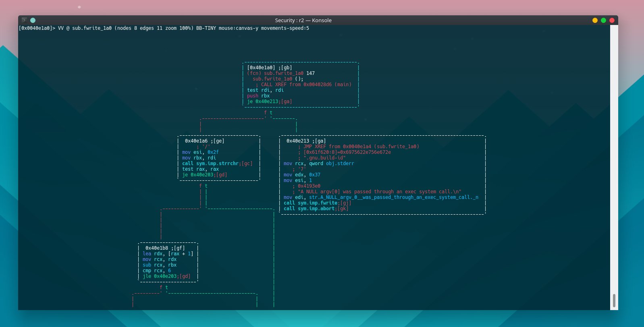Click node header '[0x40e1a0] ;[gb]'
This screenshot has height=327, width=644.
pos(270,68)
